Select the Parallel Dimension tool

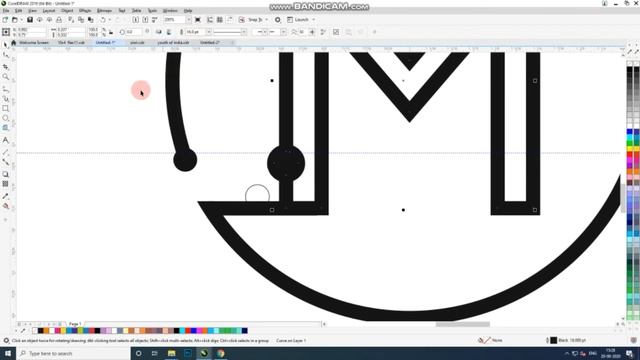(6, 152)
